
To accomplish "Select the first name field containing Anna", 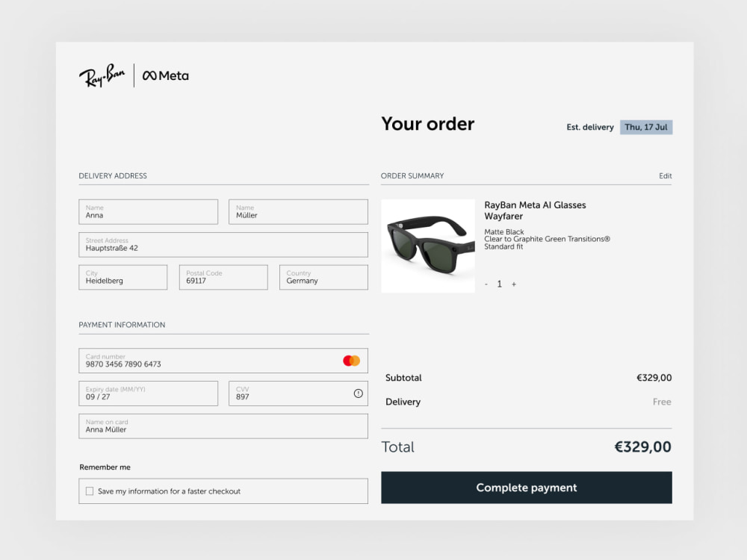I will (148, 212).
